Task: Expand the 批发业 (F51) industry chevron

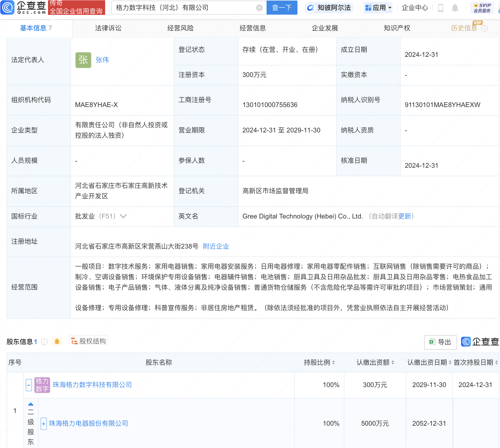Action: click(x=123, y=216)
